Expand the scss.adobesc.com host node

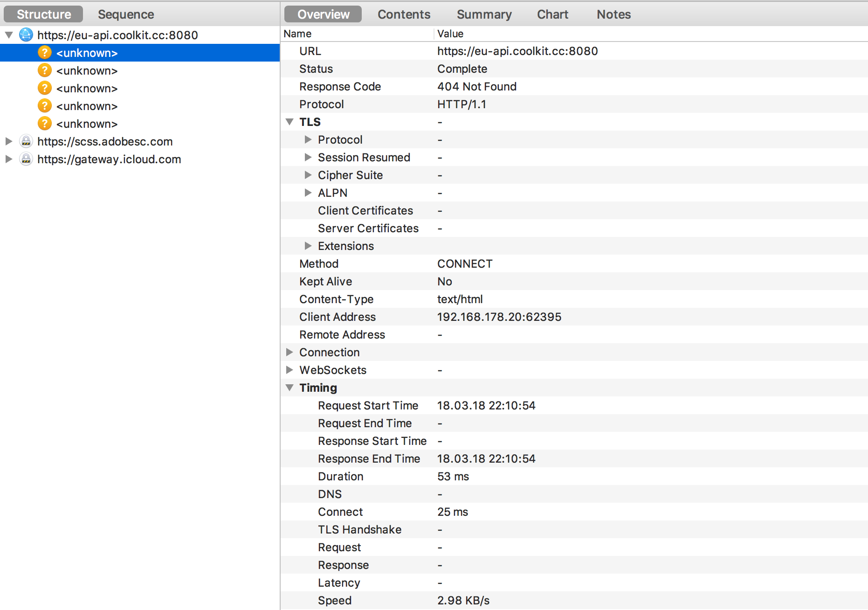(x=9, y=141)
